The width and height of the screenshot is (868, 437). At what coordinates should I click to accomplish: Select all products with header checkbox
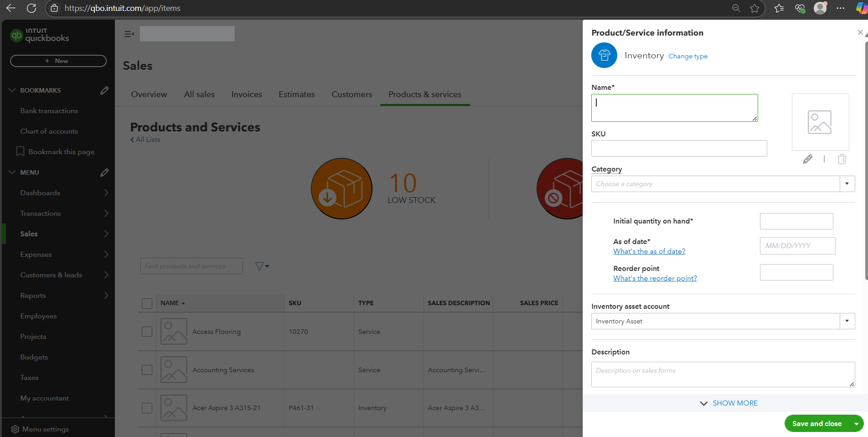(x=147, y=303)
